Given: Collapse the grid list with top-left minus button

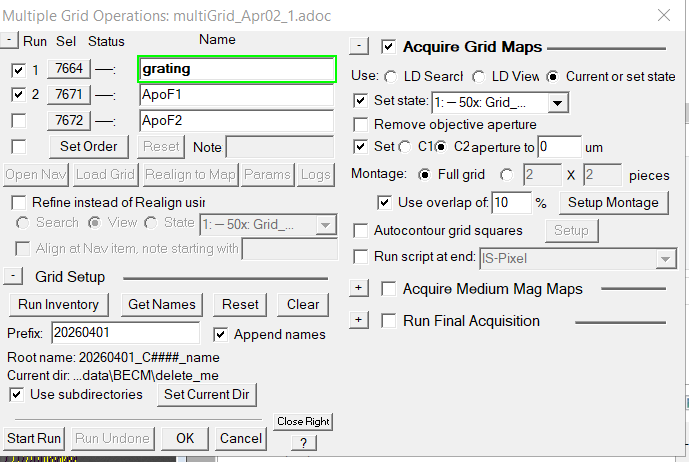Looking at the screenshot, I should click(x=9, y=40).
